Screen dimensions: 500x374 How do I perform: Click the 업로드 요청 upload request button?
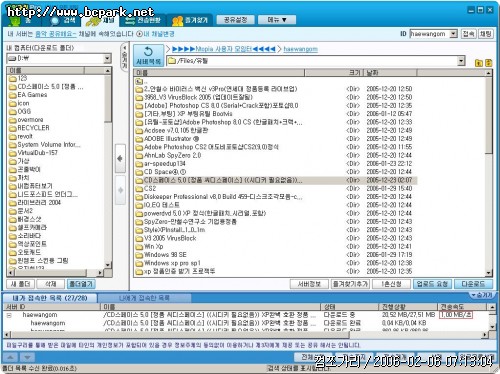(432, 284)
